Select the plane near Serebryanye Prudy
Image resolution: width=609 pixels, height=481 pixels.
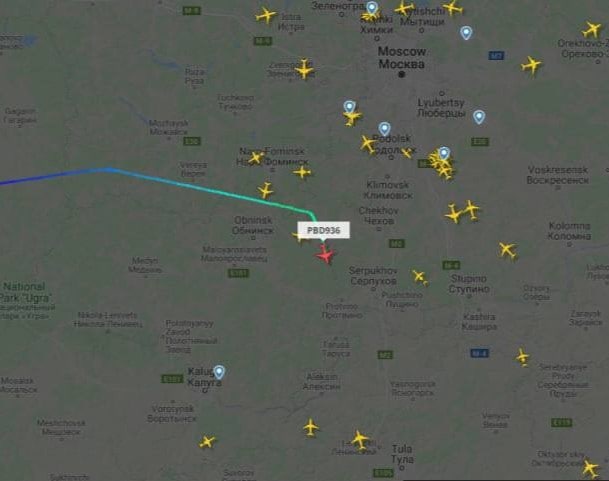[x=523, y=357]
